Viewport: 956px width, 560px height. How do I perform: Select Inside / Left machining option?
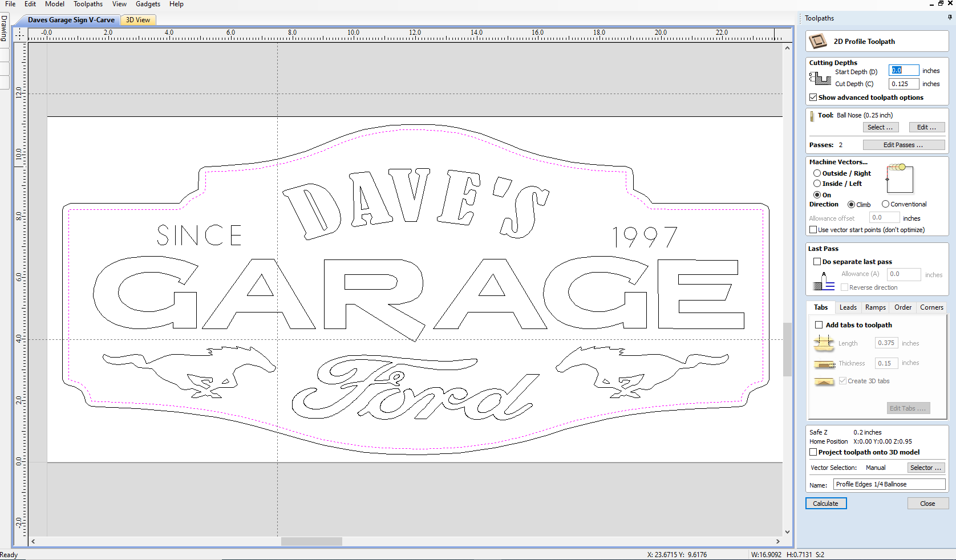(817, 184)
